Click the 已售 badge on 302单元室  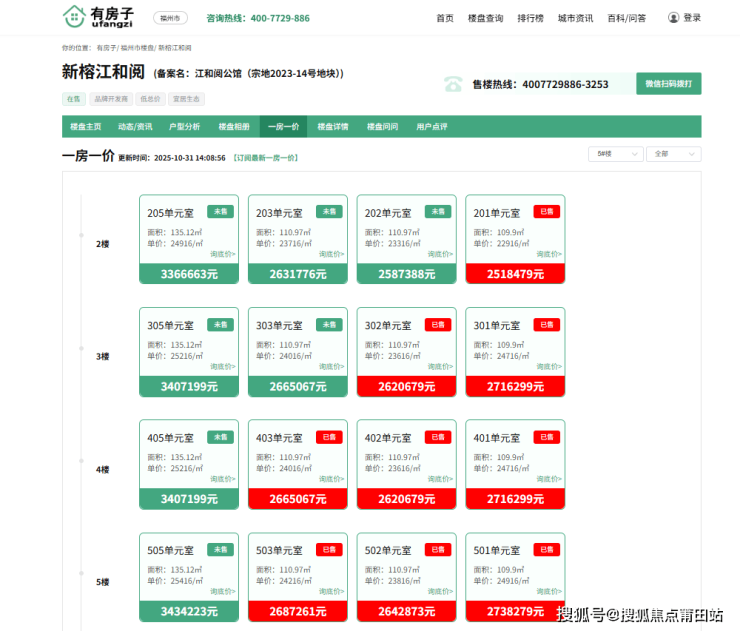tap(437, 325)
